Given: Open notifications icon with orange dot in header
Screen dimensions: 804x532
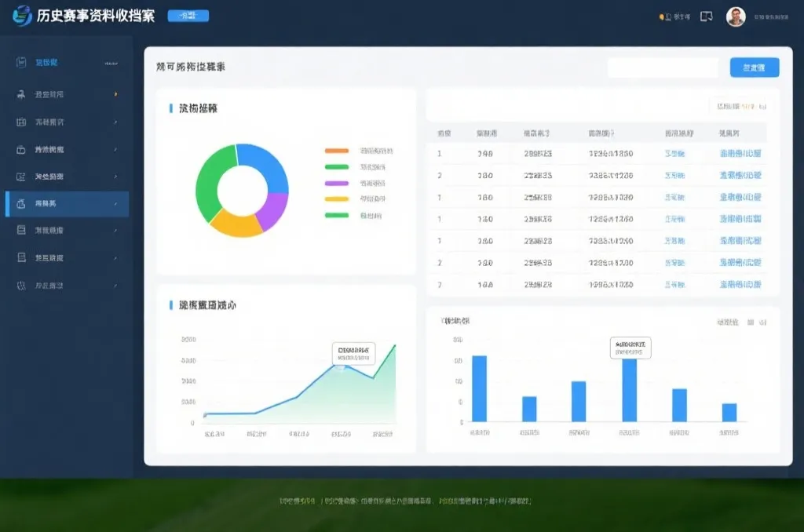Looking at the screenshot, I should tap(662, 16).
